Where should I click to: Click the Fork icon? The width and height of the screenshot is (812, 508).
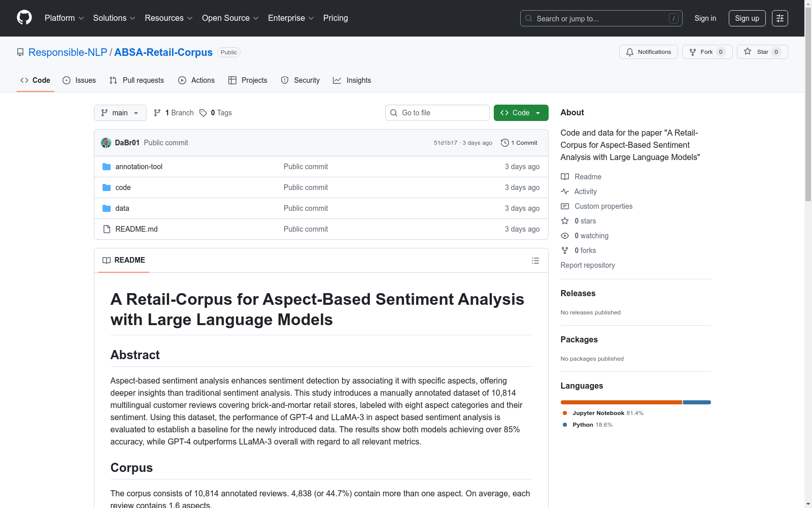[x=692, y=52]
